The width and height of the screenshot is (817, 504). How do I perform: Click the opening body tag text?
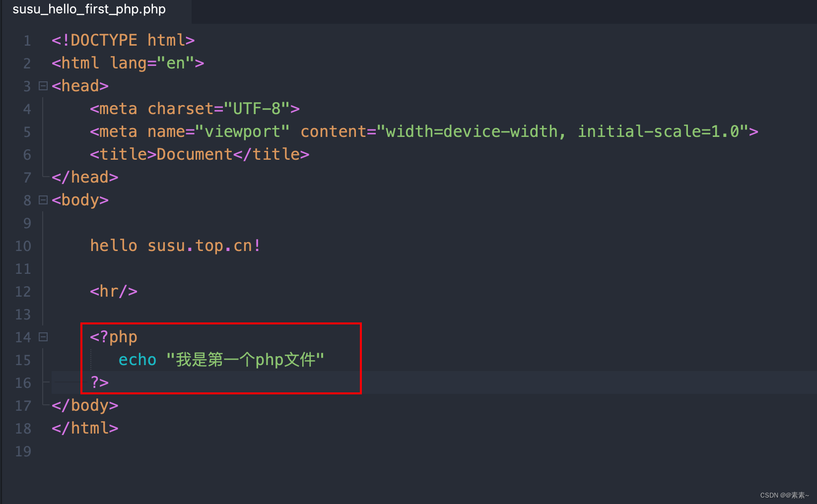(80, 200)
